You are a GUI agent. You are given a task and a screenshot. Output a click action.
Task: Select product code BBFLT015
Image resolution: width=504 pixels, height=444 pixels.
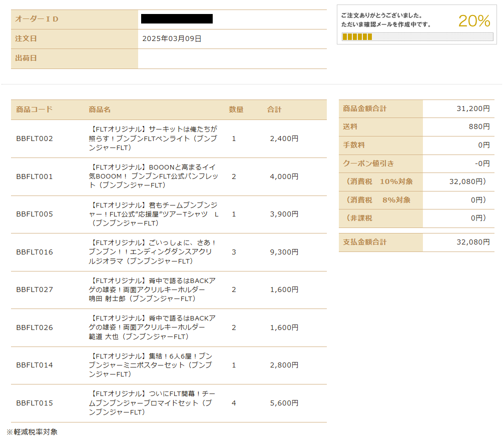point(35,403)
